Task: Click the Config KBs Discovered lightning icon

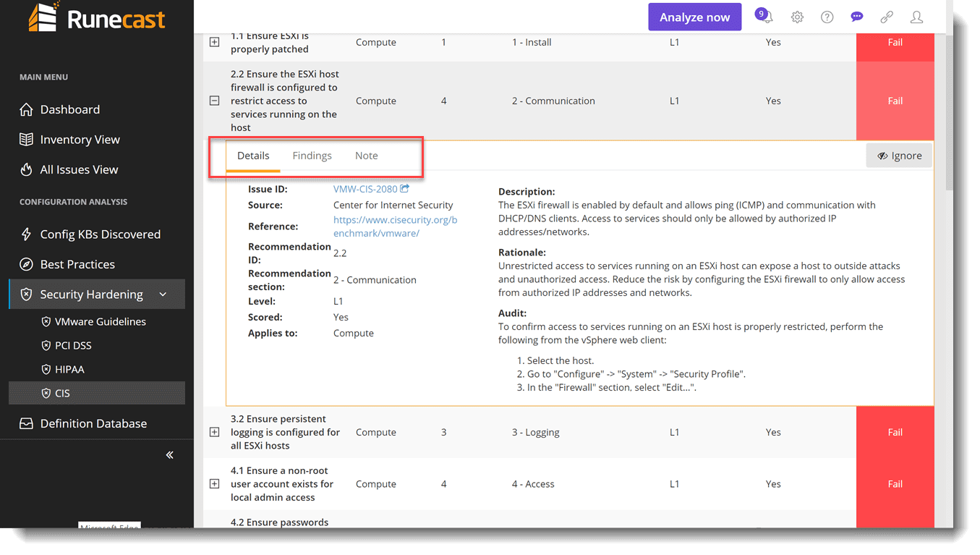Action: pos(26,234)
